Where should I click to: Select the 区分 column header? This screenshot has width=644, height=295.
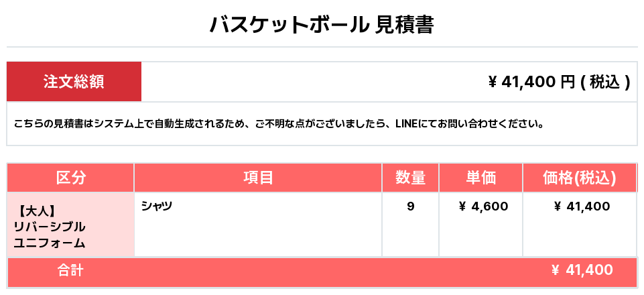[70, 178]
